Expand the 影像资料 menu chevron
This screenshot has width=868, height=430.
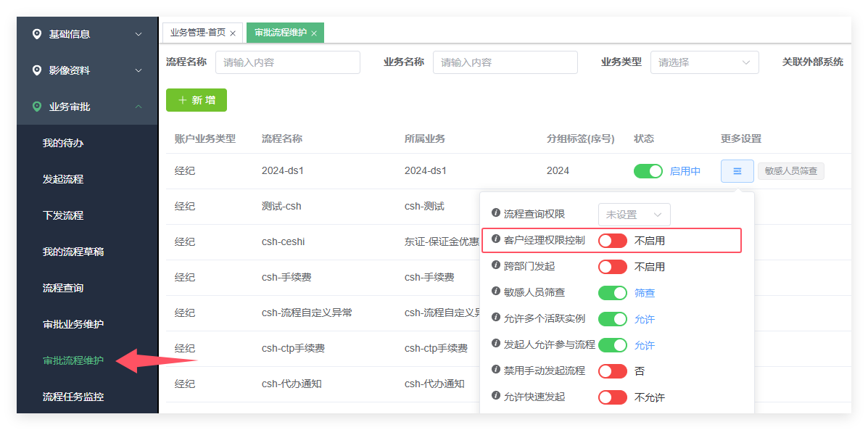click(139, 70)
